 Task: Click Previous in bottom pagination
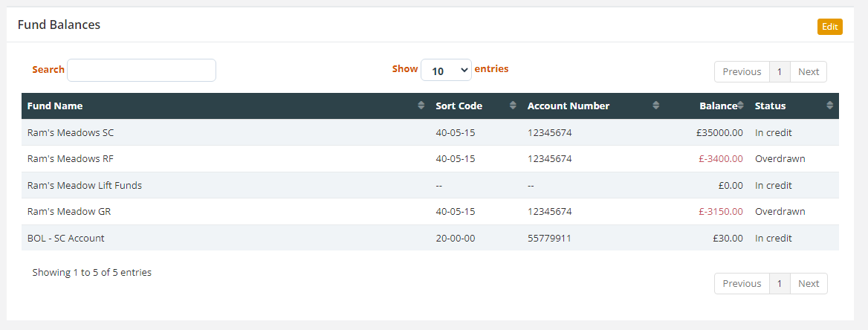click(x=742, y=283)
